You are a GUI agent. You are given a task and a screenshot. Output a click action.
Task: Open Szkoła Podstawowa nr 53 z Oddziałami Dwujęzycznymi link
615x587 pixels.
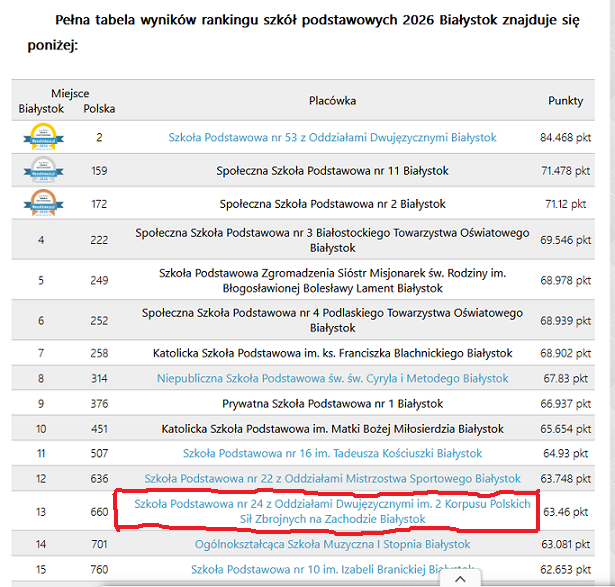pos(332,138)
